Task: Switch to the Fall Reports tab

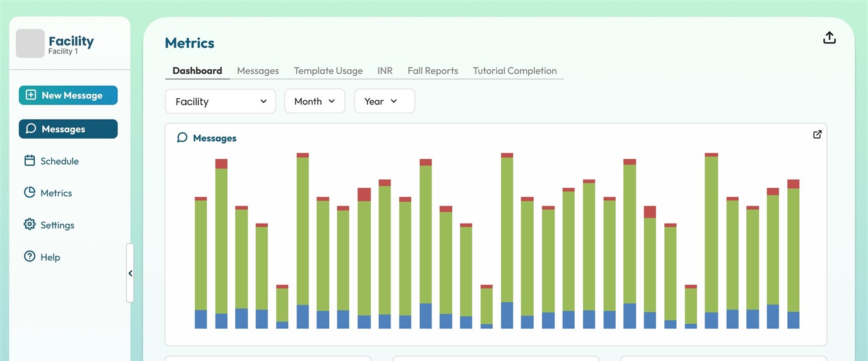Action: [433, 71]
